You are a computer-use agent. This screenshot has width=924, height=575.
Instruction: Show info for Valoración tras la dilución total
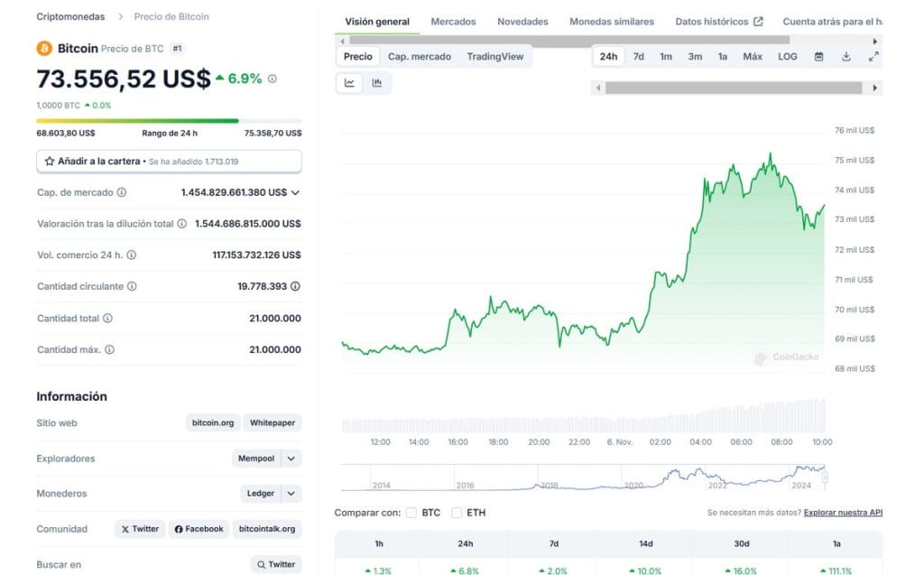click(x=182, y=224)
